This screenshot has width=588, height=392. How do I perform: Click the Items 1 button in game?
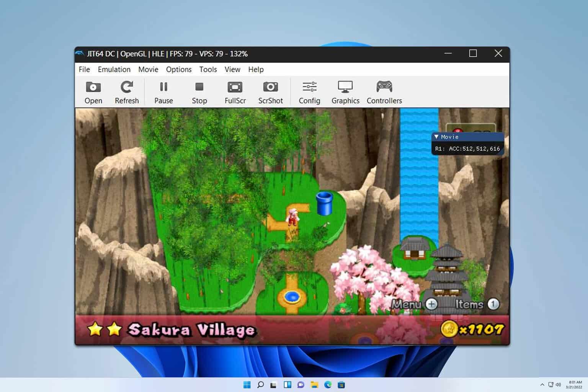click(493, 304)
